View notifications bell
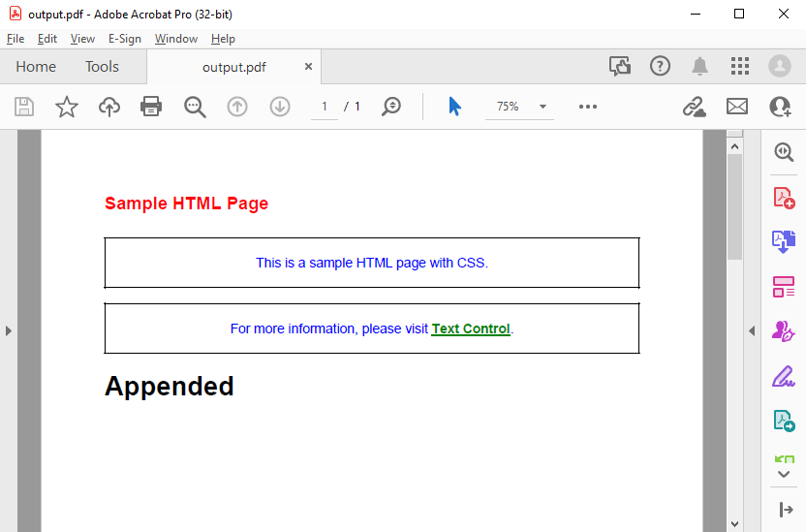This screenshot has width=806, height=532. tap(699, 66)
